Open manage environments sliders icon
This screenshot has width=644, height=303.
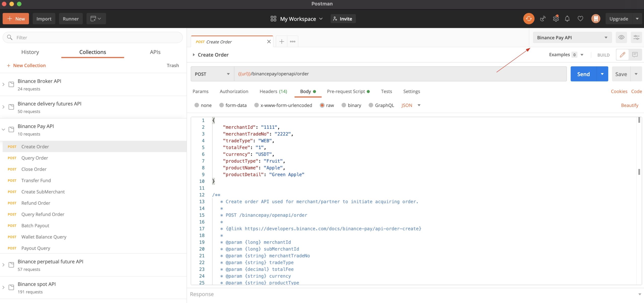click(x=636, y=37)
